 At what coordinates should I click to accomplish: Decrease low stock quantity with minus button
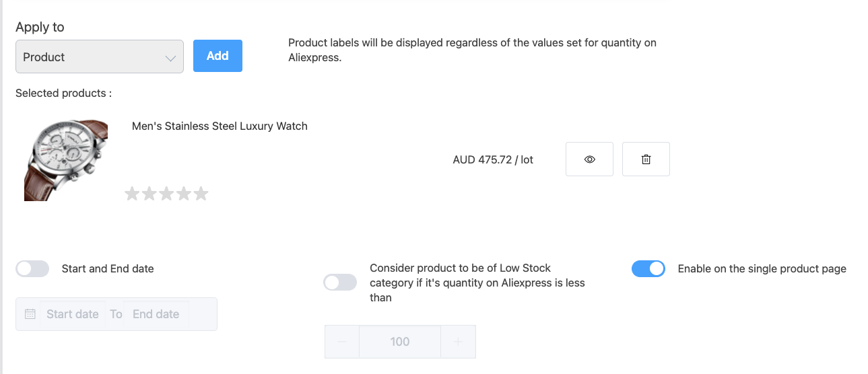tap(342, 342)
